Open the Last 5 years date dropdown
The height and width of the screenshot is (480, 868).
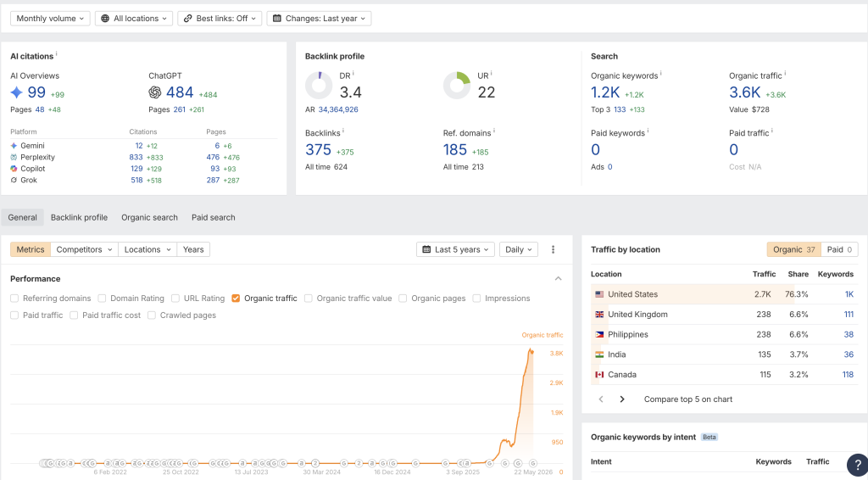(455, 249)
